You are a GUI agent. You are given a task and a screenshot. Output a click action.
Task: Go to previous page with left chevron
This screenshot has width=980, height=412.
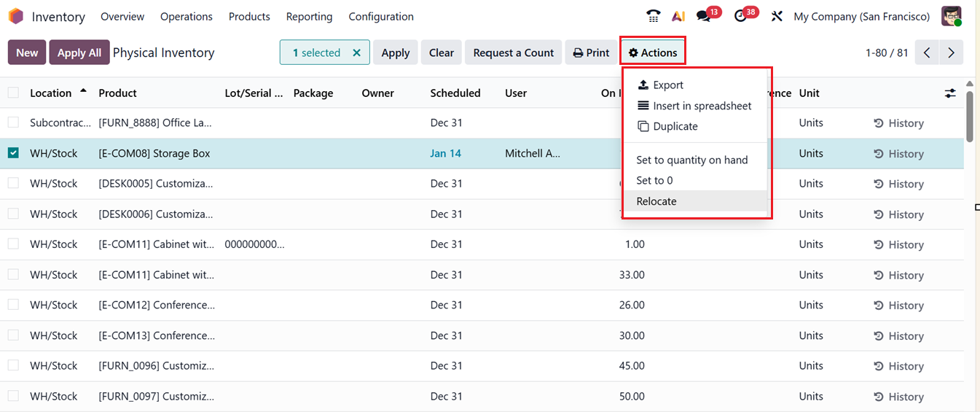[x=927, y=53]
